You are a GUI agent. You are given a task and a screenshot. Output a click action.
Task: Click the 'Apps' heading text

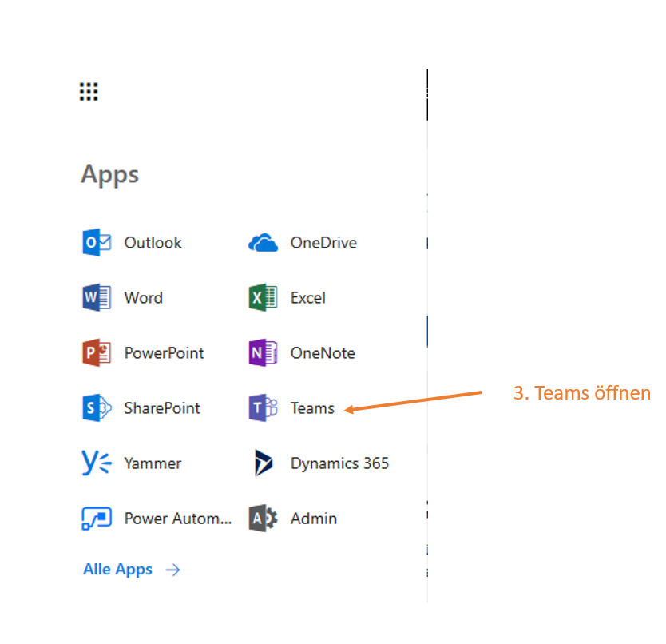pyautogui.click(x=109, y=174)
